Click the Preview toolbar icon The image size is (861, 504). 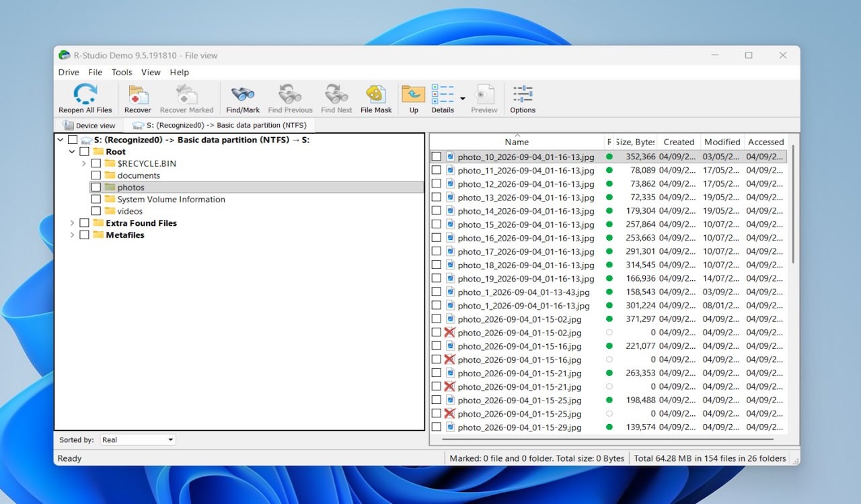(484, 94)
